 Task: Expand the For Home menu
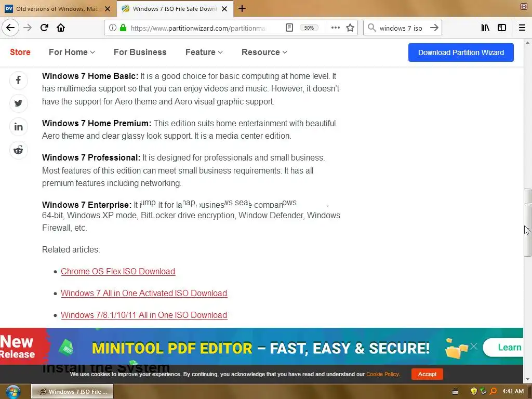[x=72, y=52]
